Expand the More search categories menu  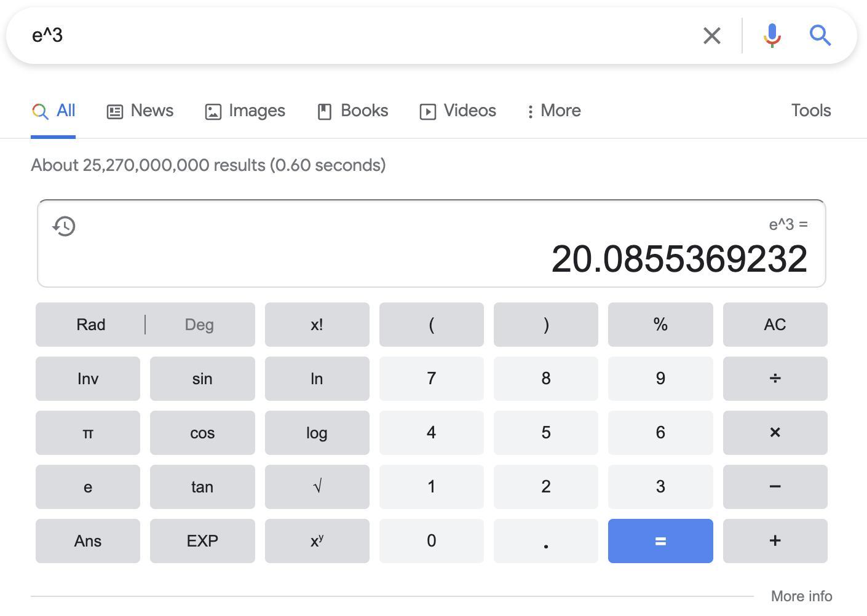click(553, 111)
